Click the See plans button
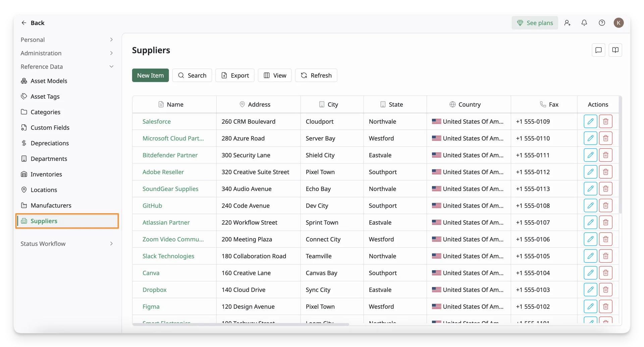Screen dimensions: 644x347 535,23
